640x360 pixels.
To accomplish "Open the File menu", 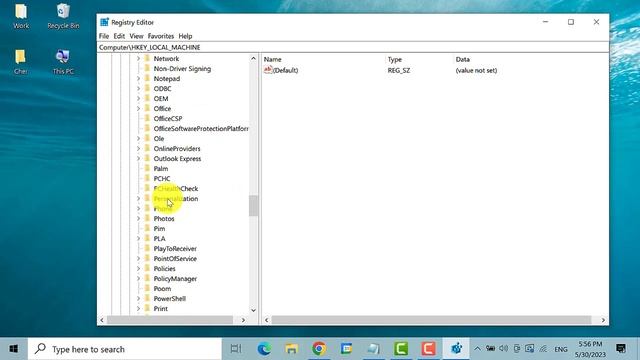I will (x=104, y=36).
